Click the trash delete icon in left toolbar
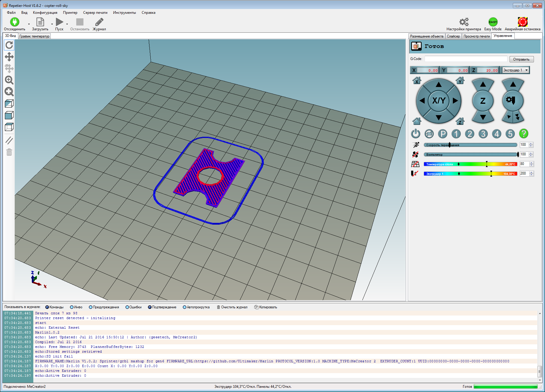Viewport: 545px width, 392px height. click(x=9, y=152)
